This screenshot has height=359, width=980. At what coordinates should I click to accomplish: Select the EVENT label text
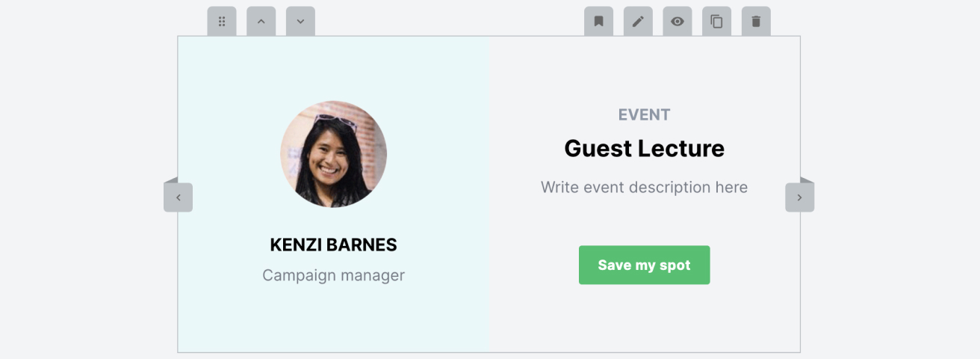tap(644, 114)
